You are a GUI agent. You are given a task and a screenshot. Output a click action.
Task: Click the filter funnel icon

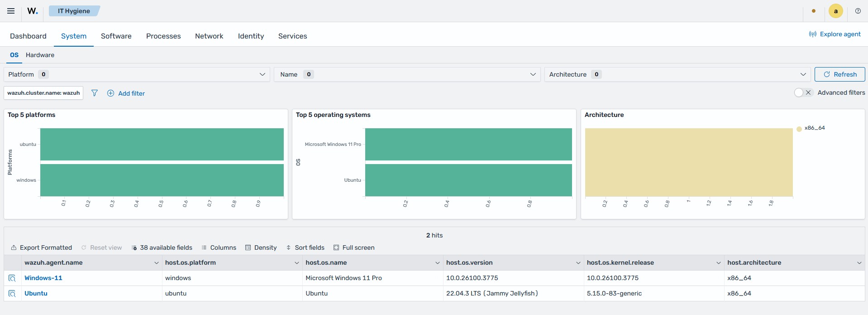click(95, 93)
